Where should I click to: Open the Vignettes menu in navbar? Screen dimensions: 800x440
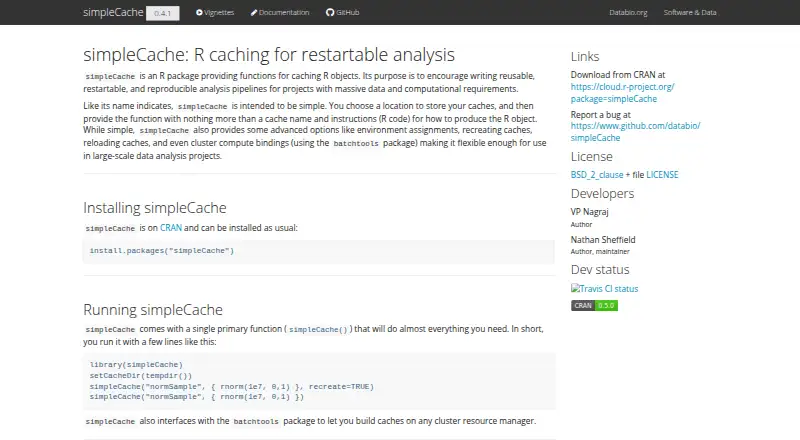pos(215,12)
